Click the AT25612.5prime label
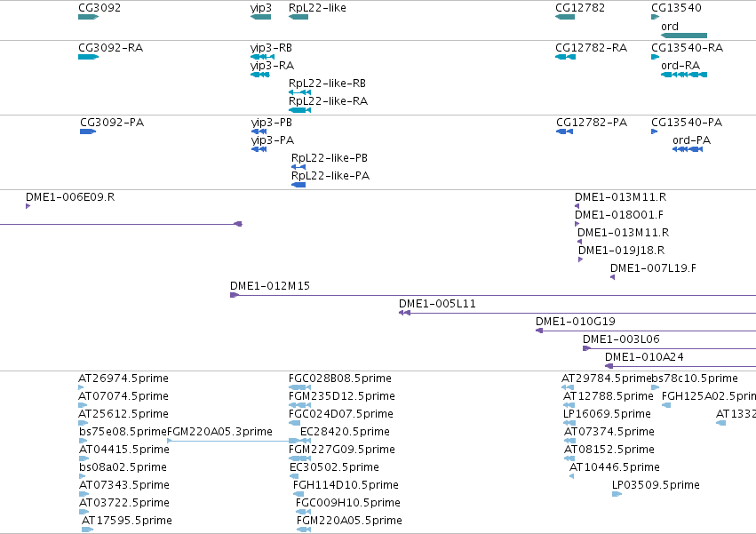Screen dimensions: 756x534 pos(123,414)
